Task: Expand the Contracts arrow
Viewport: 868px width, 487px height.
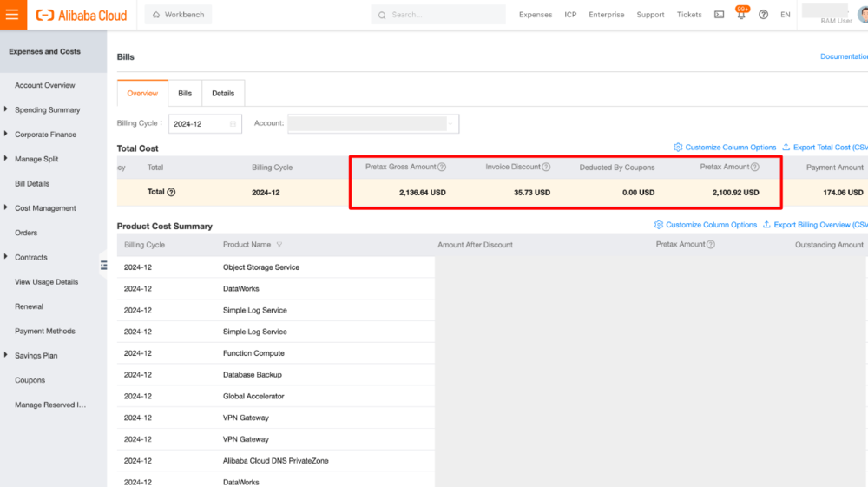Action: click(x=5, y=256)
